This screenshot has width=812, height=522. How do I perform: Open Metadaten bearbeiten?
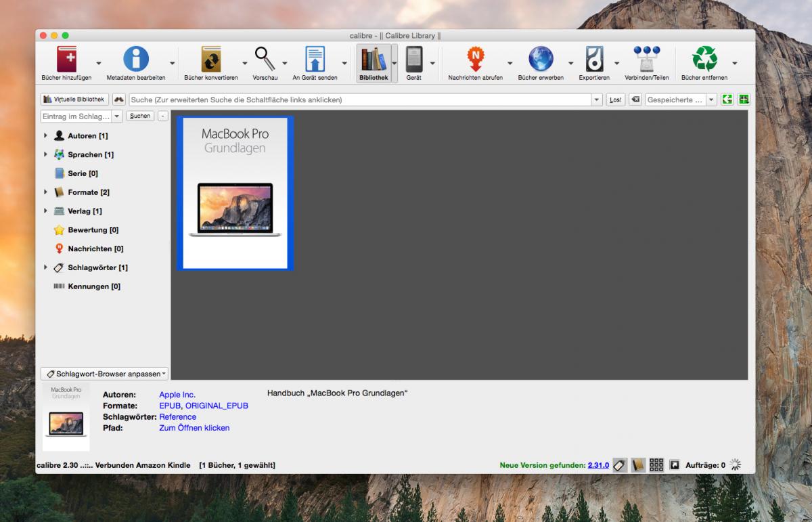136,60
